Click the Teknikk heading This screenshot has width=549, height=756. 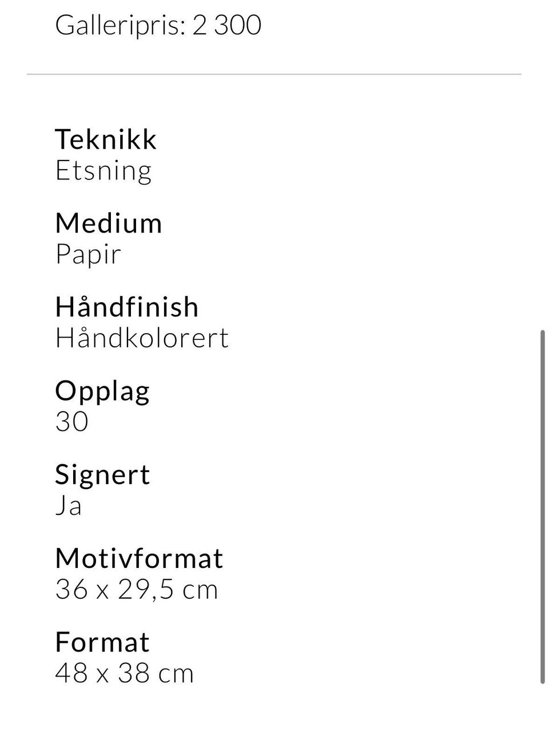[x=105, y=139]
